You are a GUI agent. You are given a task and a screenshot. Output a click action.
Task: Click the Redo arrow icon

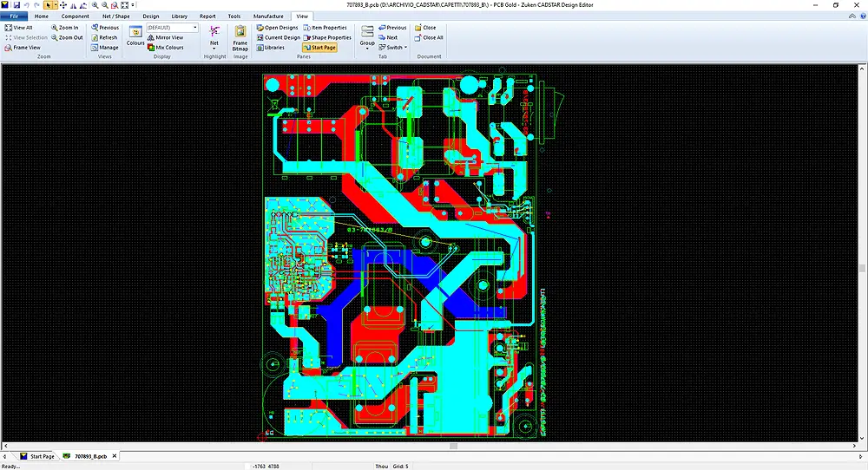click(36, 5)
